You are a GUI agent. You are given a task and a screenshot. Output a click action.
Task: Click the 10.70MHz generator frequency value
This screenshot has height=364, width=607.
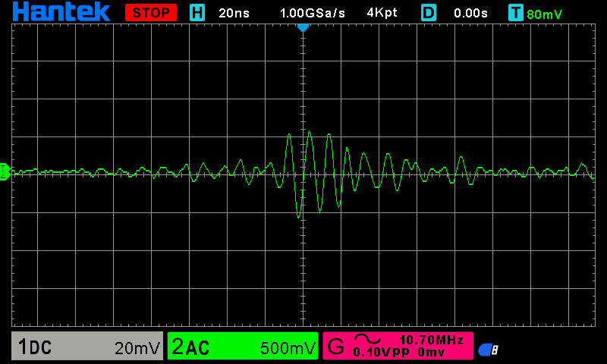(x=431, y=340)
